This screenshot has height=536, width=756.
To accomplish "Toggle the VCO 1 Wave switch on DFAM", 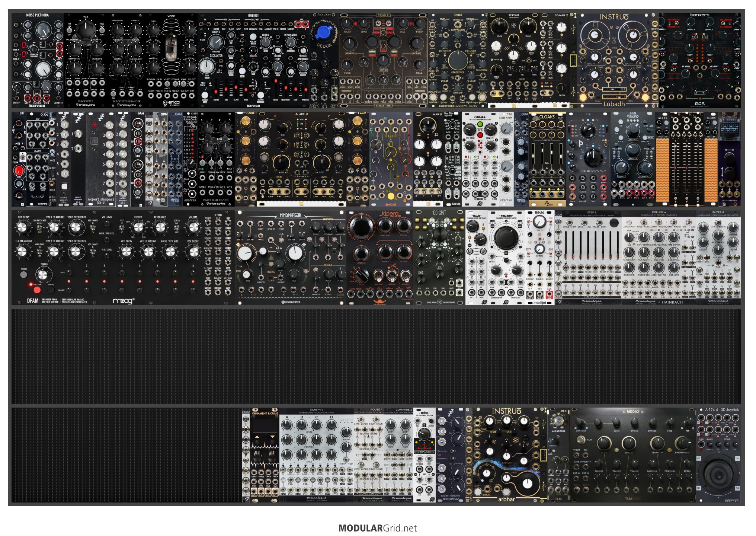I will click(x=93, y=227).
